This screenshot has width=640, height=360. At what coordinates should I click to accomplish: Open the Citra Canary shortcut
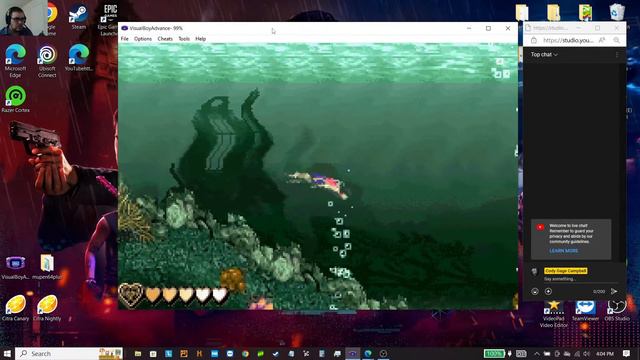[x=16, y=308]
